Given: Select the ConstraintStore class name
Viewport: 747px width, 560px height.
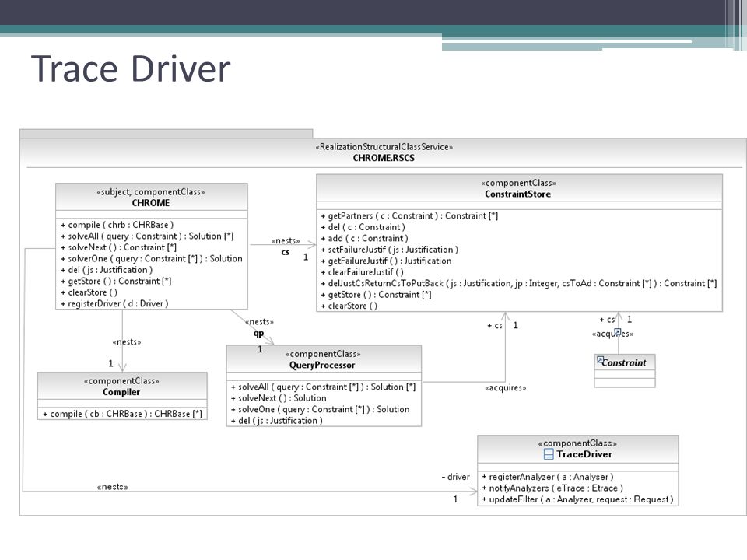Looking at the screenshot, I should pyautogui.click(x=518, y=194).
